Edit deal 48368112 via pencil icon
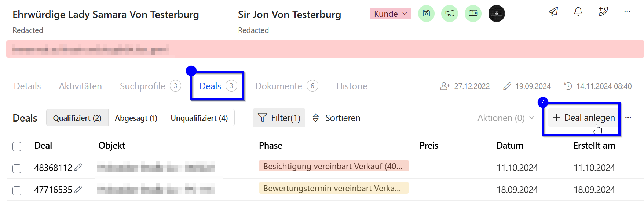The height and width of the screenshot is (209, 644). click(x=78, y=167)
